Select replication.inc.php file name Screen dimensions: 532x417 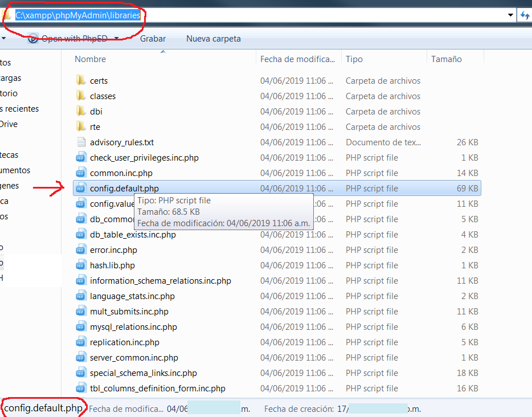click(x=125, y=342)
